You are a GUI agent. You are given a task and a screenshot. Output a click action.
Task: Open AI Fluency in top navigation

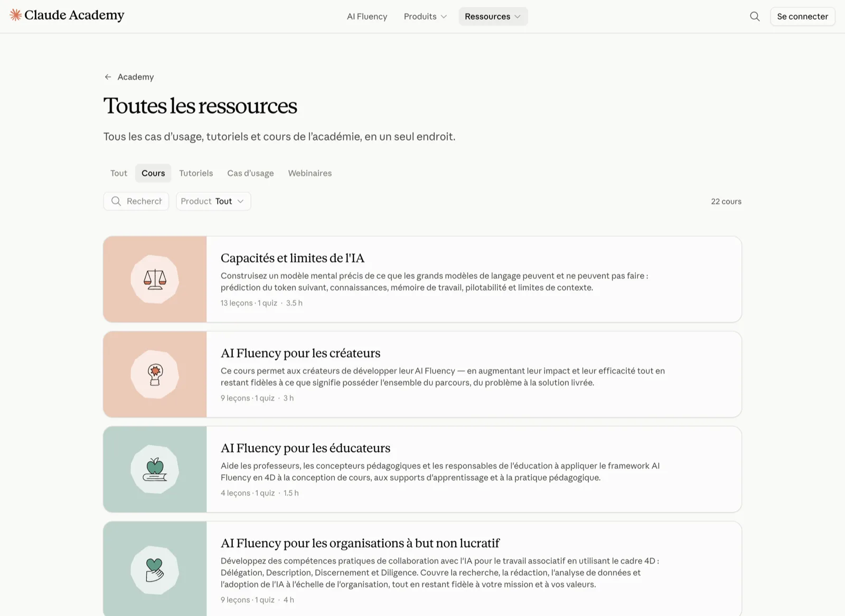pyautogui.click(x=367, y=16)
